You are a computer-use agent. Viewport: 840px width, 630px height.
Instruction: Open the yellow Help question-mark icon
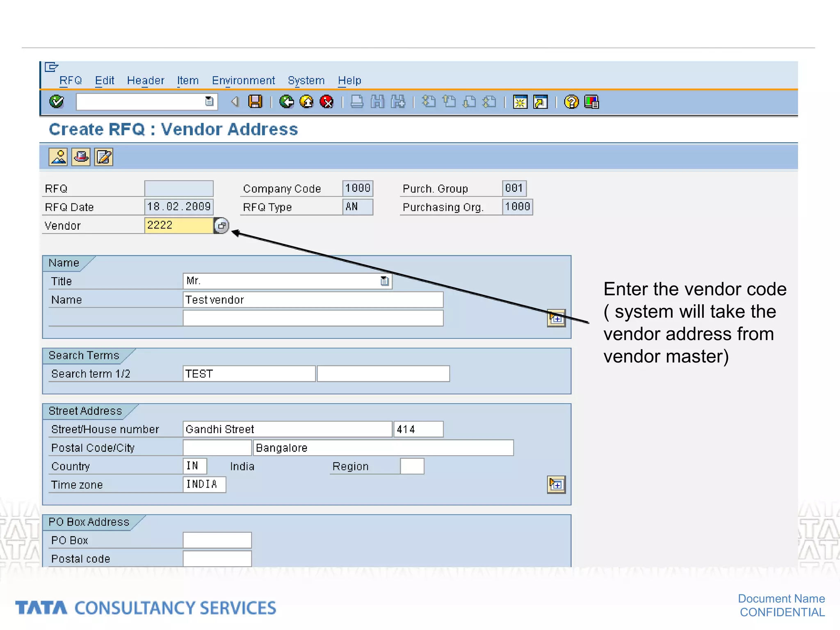pos(571,101)
